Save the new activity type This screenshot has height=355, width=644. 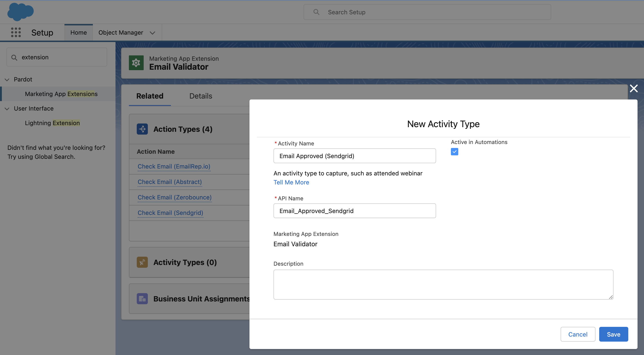coord(614,334)
